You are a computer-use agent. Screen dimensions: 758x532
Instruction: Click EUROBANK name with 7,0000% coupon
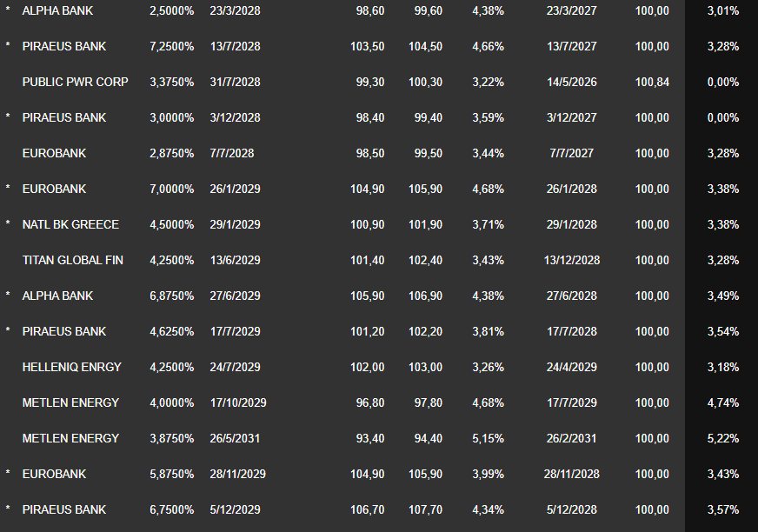point(54,190)
